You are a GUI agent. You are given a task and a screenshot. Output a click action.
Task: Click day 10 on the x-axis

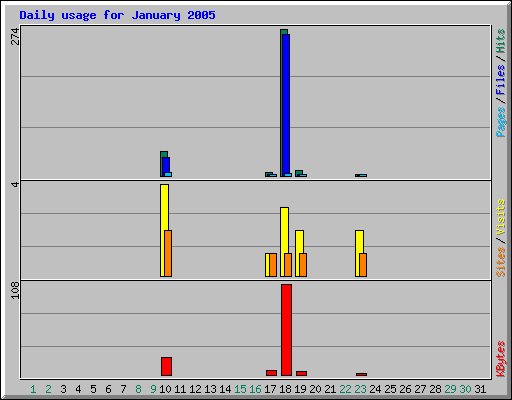pyautogui.click(x=165, y=389)
